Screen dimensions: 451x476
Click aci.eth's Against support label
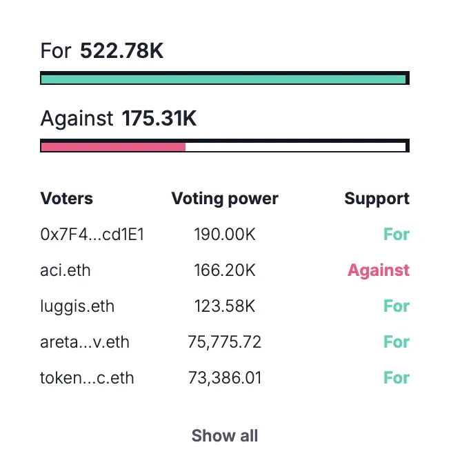pos(379,270)
